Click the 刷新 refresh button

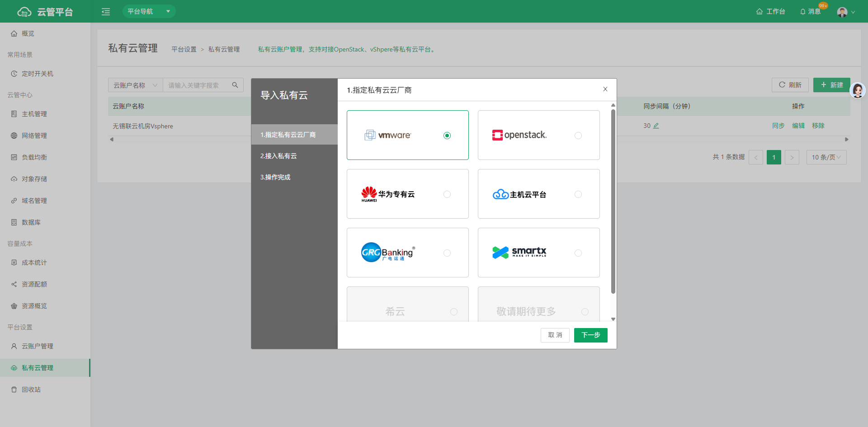coord(790,85)
